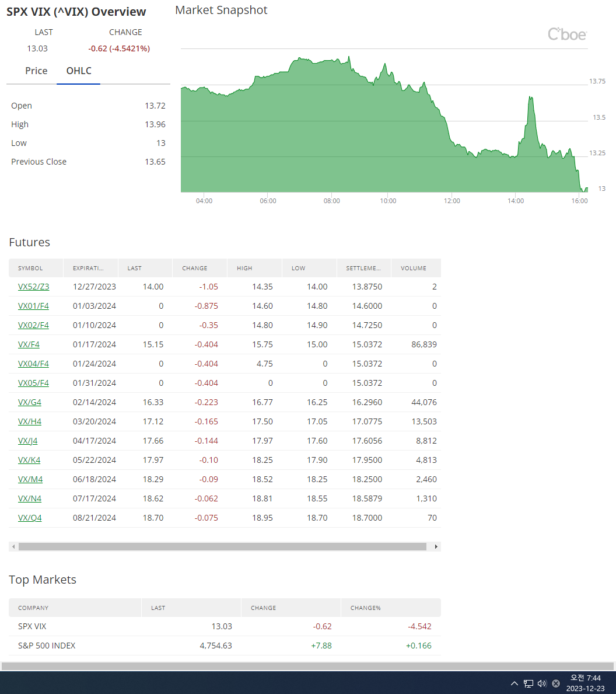Open the VX/H4 futures link
The image size is (616, 694).
[x=30, y=421]
